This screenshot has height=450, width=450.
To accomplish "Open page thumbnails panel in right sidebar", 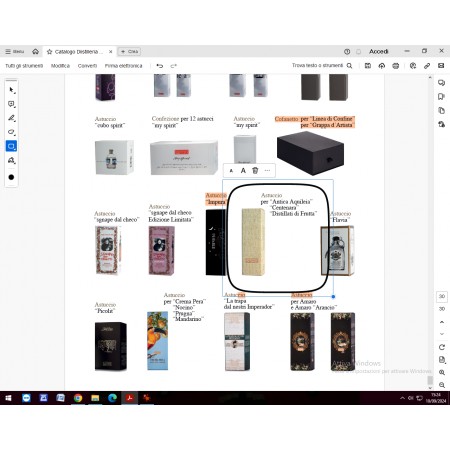I will coord(441,111).
